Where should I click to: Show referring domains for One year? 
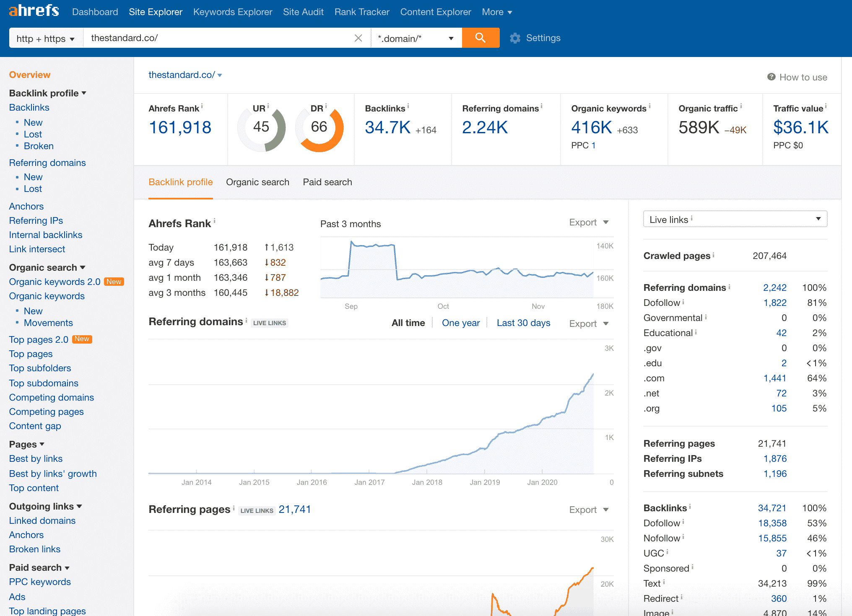461,323
